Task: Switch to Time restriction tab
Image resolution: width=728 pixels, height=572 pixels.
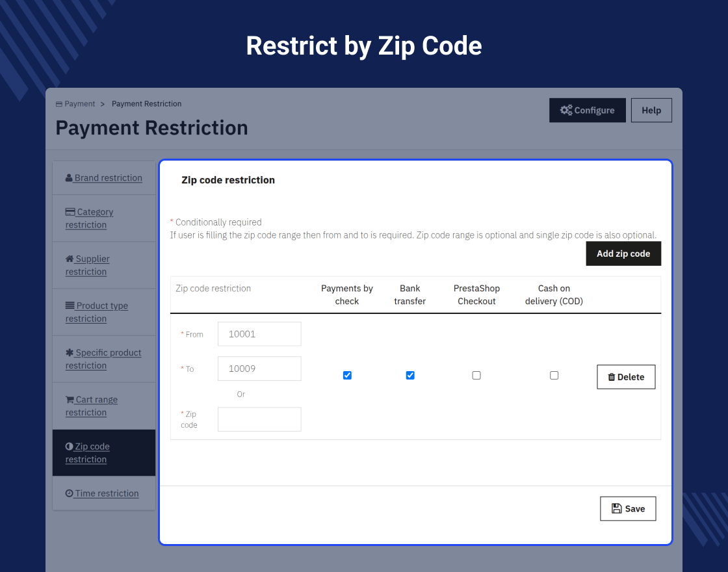Action: coord(104,493)
